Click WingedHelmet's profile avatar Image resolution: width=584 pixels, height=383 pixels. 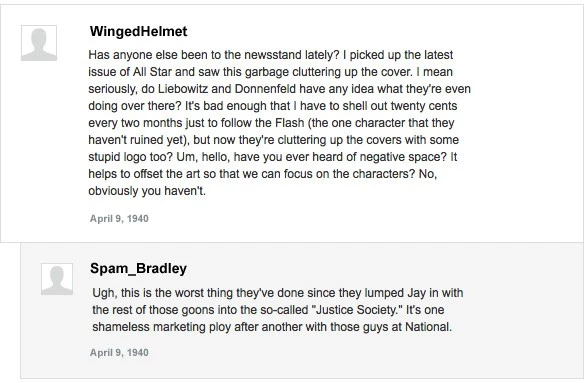(39, 43)
